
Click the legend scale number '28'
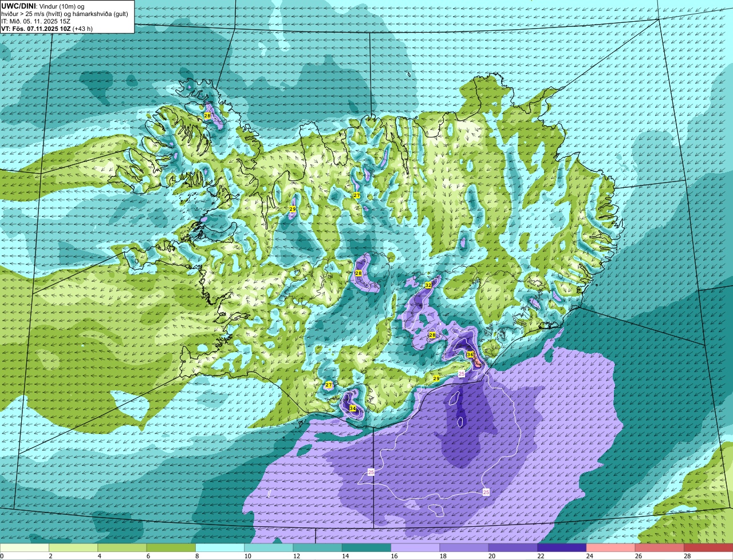point(687,556)
